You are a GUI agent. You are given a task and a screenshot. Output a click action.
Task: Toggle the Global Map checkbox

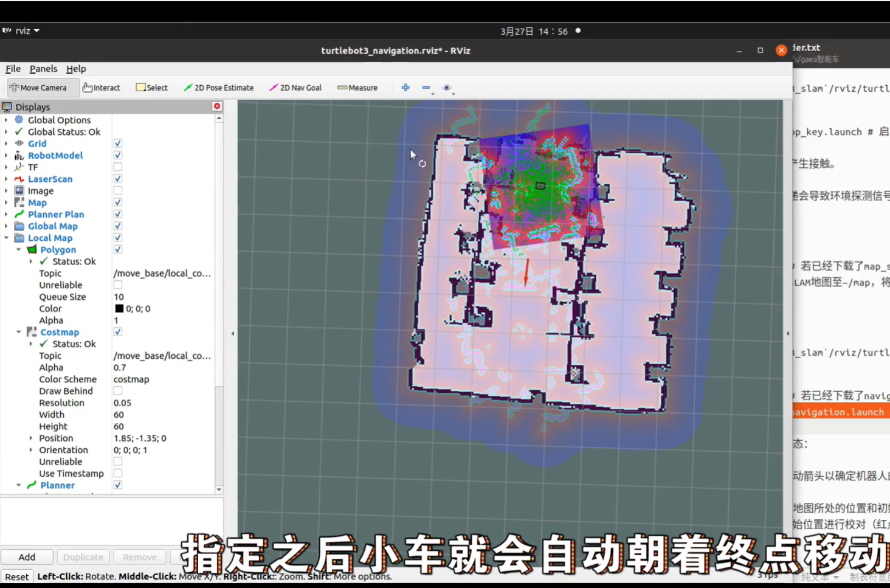coord(118,226)
